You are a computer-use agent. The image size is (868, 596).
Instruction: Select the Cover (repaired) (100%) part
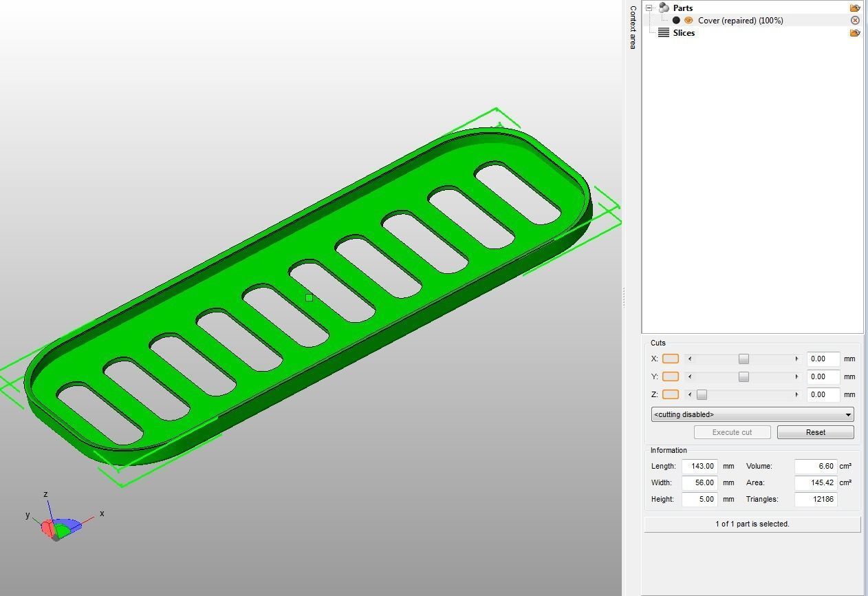click(740, 20)
